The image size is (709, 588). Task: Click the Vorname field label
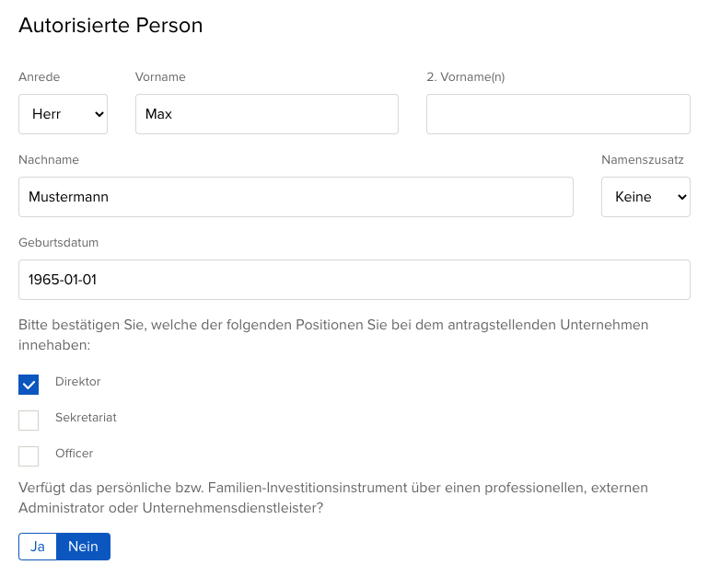160,77
